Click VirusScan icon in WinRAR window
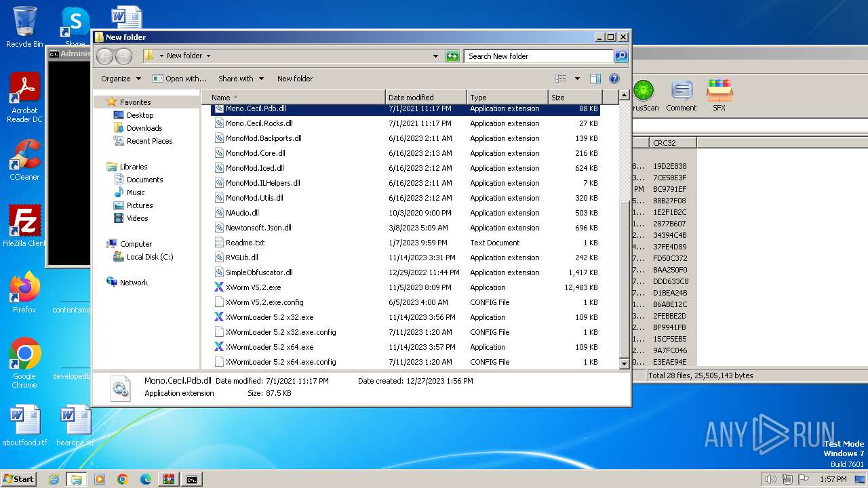This screenshot has height=488, width=868. tap(644, 96)
